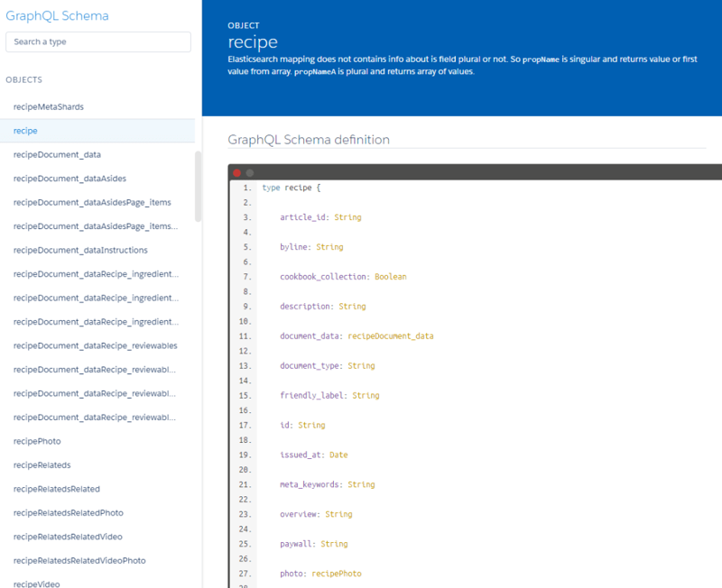Click String type of meta_keywords field
This screenshot has height=588, width=722.
[x=361, y=484]
